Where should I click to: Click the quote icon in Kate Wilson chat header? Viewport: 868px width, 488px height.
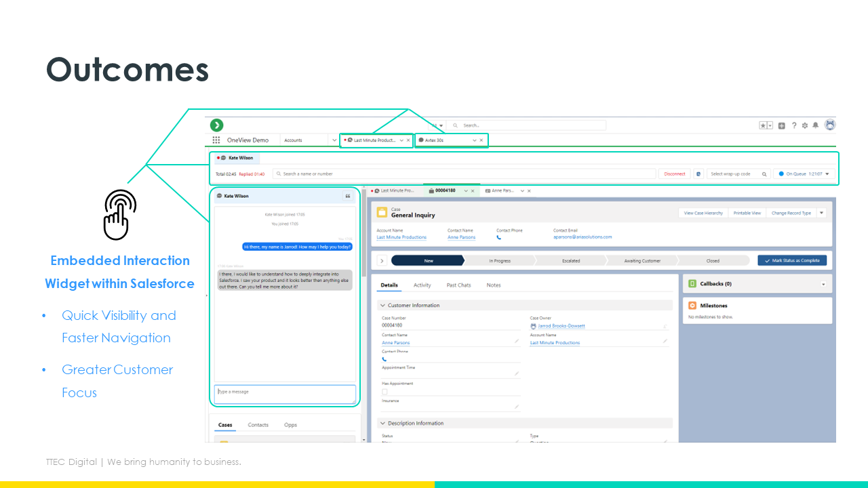(x=348, y=196)
